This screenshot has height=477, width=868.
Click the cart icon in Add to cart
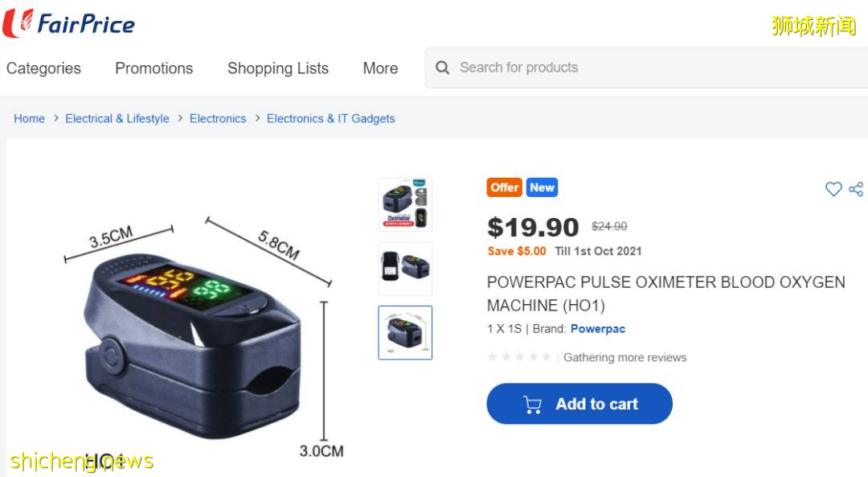532,405
